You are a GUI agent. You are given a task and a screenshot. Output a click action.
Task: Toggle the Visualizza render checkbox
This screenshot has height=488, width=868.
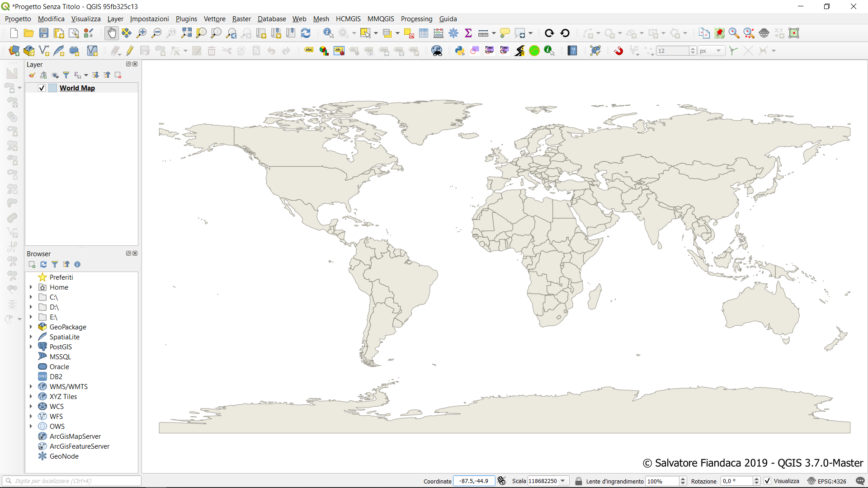pyautogui.click(x=768, y=481)
